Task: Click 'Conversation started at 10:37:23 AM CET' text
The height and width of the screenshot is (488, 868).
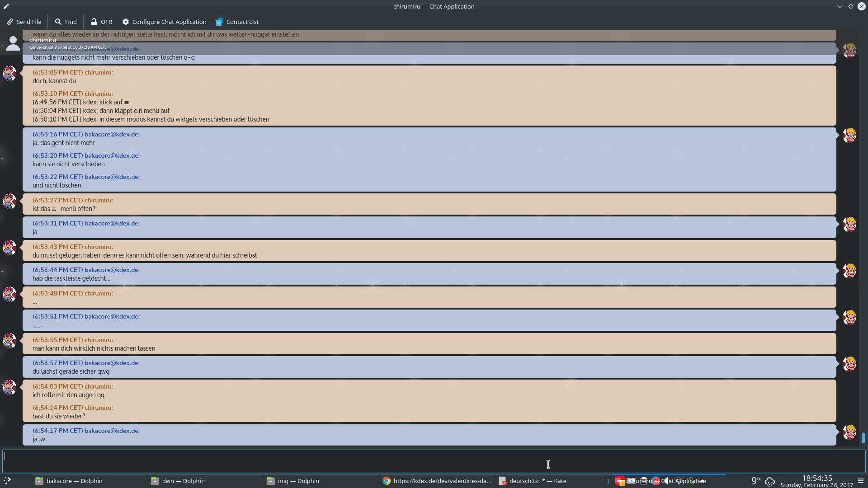Action: pyautogui.click(x=67, y=47)
